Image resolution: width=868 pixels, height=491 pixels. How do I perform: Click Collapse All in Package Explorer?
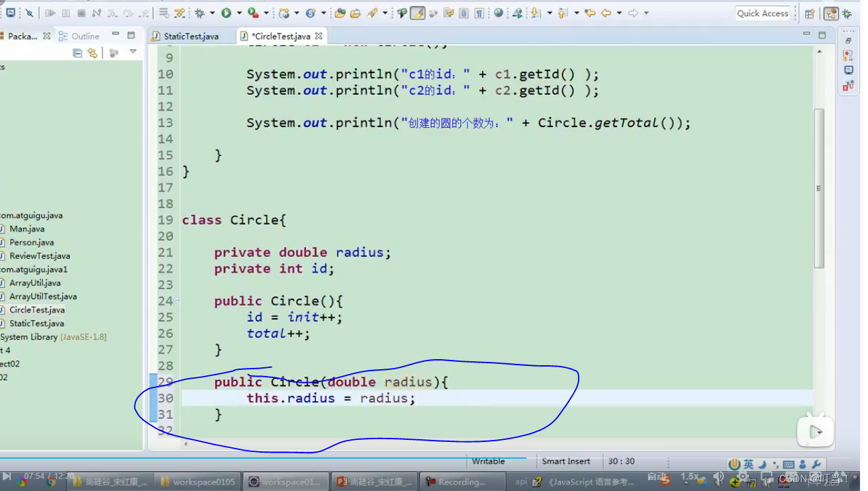coord(77,52)
